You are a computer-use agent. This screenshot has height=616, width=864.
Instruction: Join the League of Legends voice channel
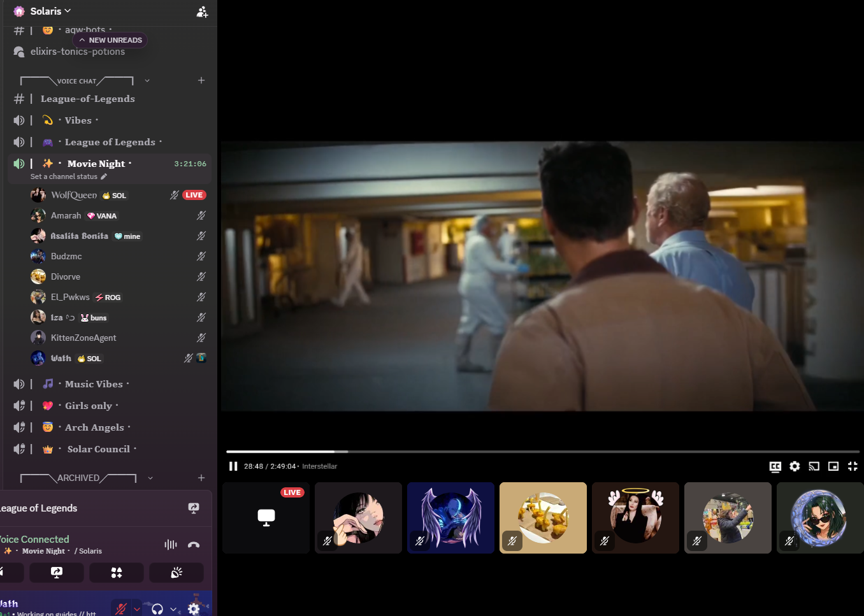(110, 142)
